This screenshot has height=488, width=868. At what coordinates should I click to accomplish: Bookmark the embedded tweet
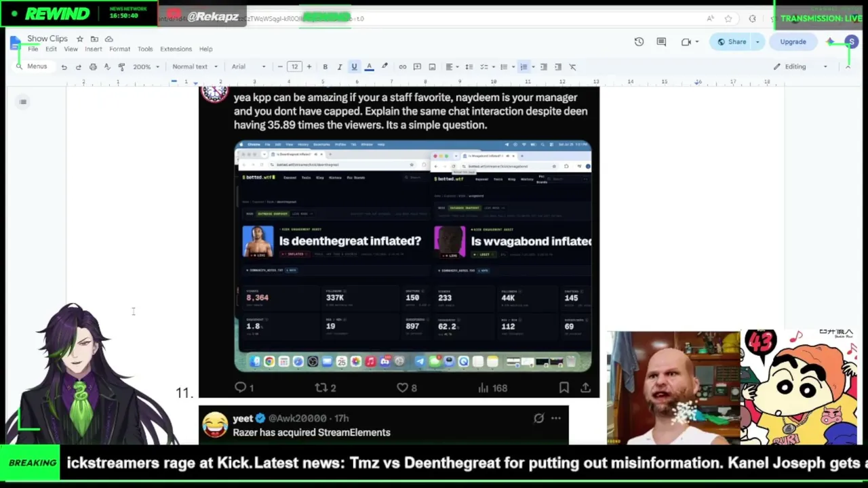click(564, 388)
